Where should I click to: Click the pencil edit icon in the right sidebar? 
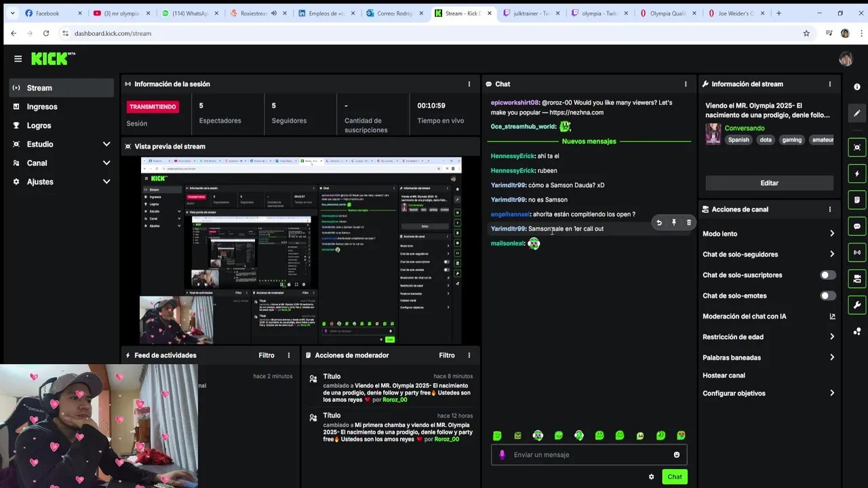[x=857, y=113]
